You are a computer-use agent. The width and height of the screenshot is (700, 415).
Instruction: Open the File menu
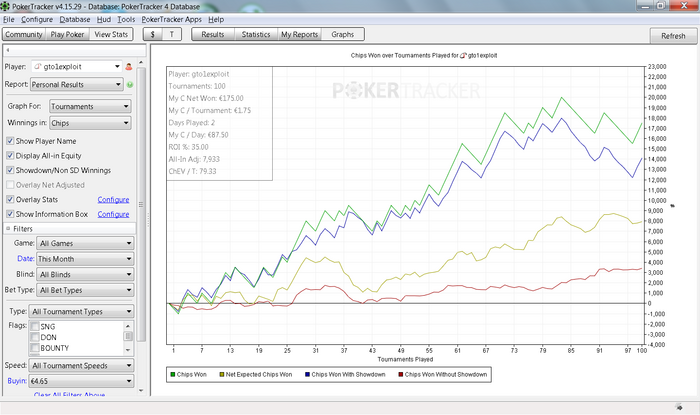coord(9,20)
